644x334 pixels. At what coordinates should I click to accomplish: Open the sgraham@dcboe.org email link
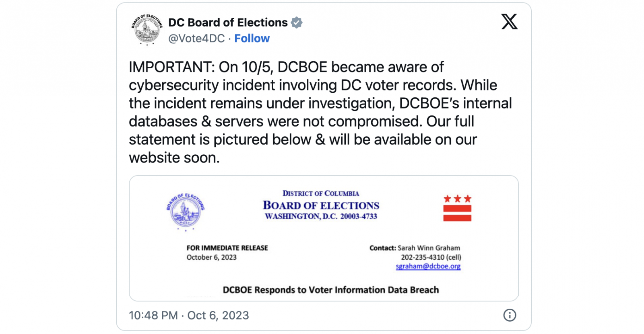point(428,266)
